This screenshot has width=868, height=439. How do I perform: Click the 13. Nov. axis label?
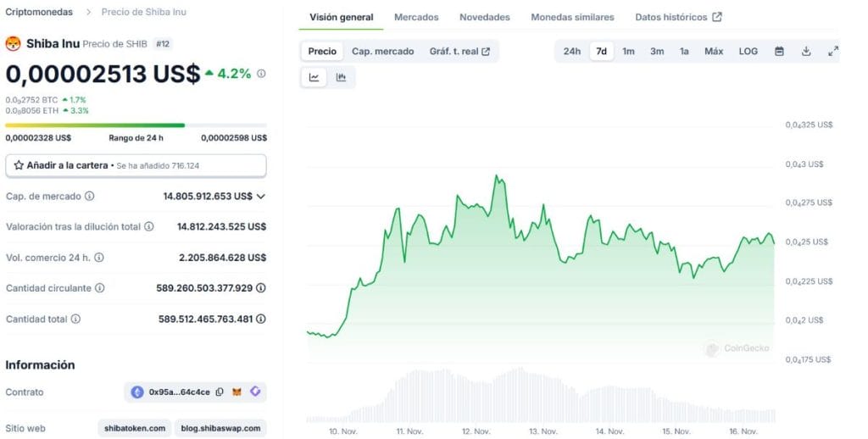543,431
